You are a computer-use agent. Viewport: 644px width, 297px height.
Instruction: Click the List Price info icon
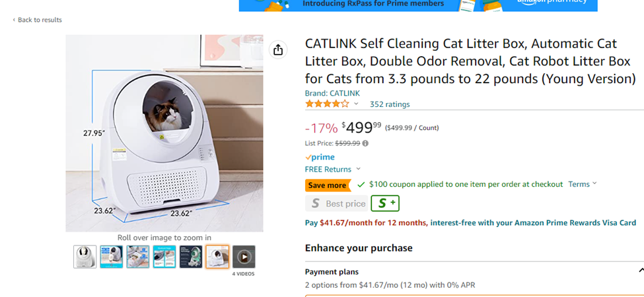(x=365, y=143)
